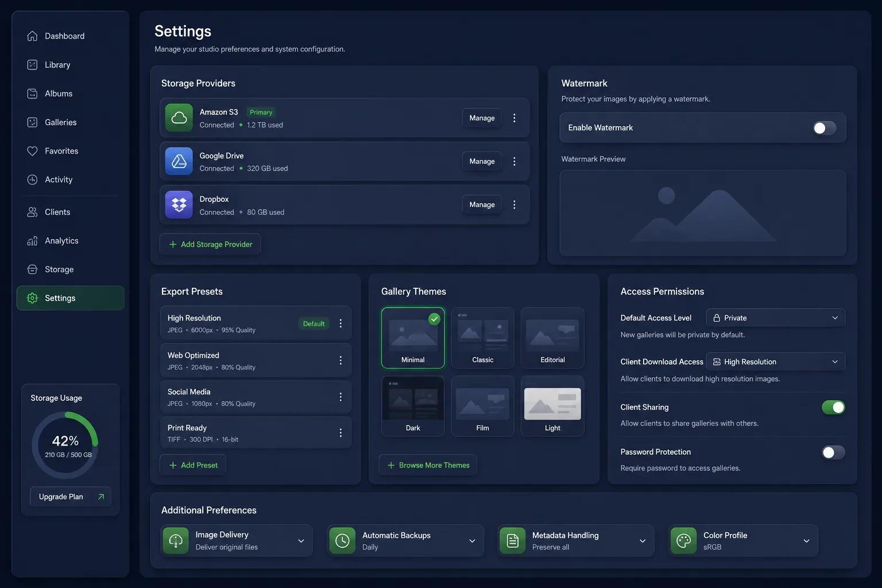Turn on the Enable Watermark switch
Image resolution: width=882 pixels, height=588 pixels.
pyautogui.click(x=825, y=128)
